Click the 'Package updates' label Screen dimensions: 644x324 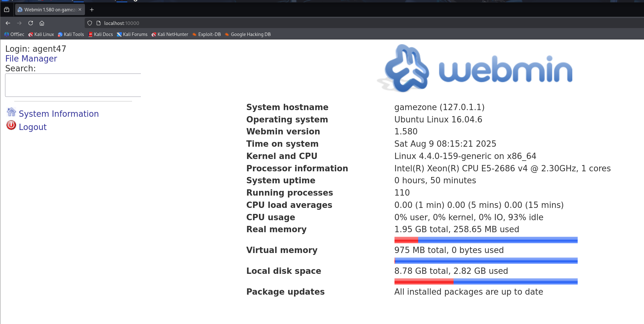pos(286,292)
